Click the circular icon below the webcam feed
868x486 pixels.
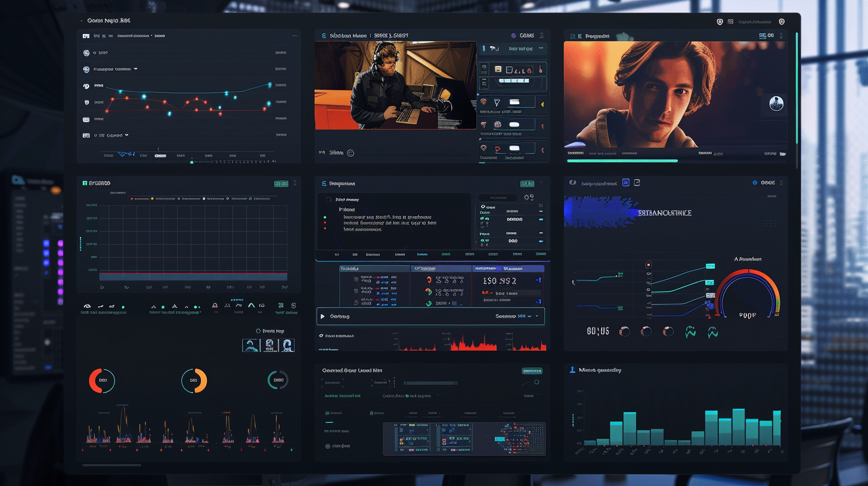click(x=351, y=153)
